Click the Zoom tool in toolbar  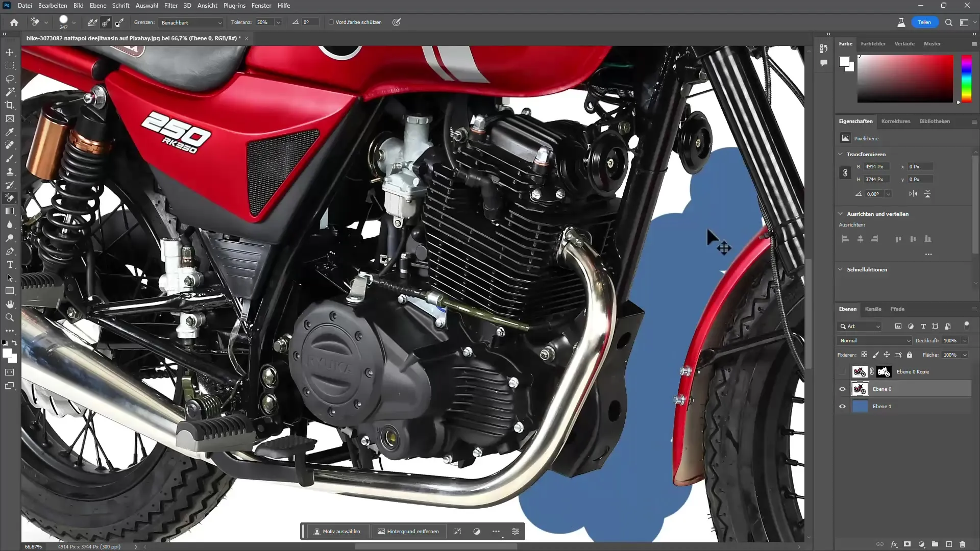tap(9, 317)
